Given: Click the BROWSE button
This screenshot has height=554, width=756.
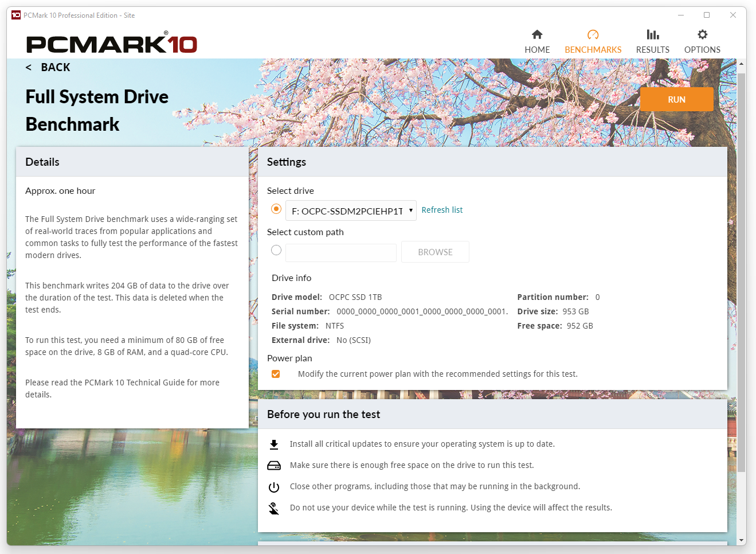Looking at the screenshot, I should 435,252.
